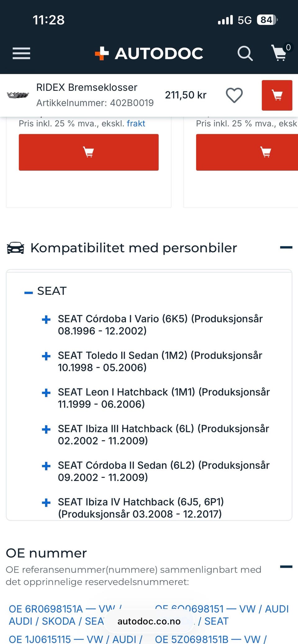The height and width of the screenshot is (644, 298).
Task: Add RIDEX Bremseklosser to wishlist heart
Action: click(234, 95)
